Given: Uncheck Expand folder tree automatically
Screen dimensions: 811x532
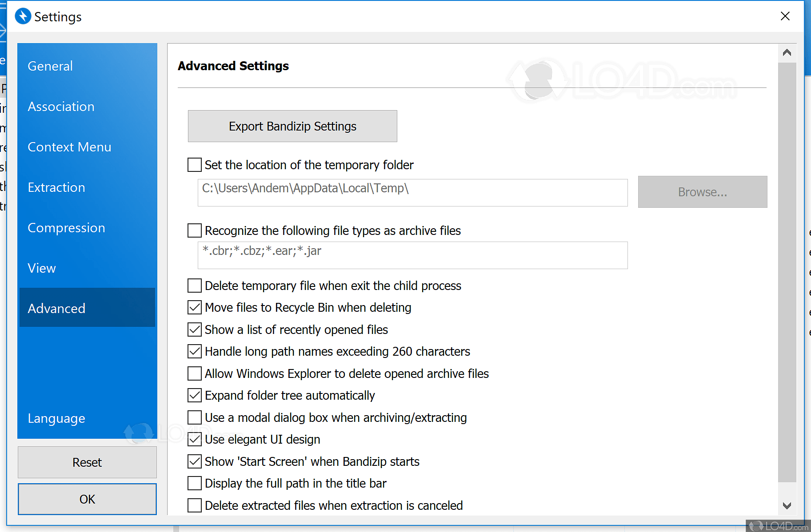Looking at the screenshot, I should point(195,395).
